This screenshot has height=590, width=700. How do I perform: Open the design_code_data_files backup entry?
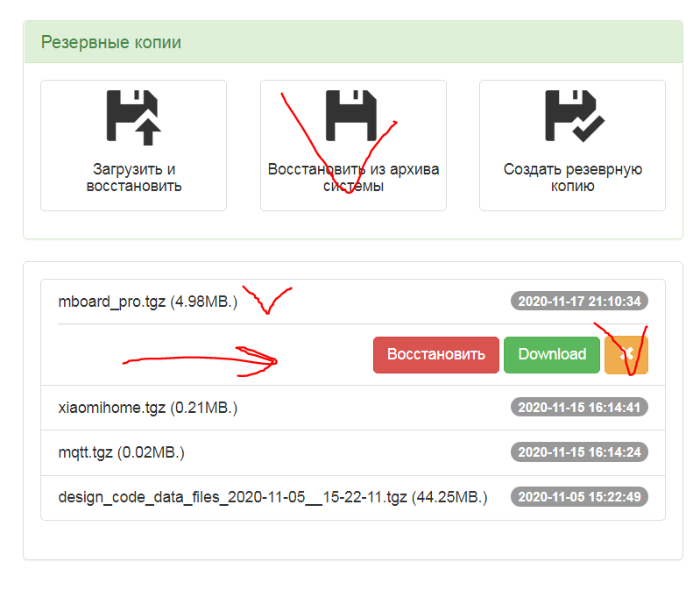233,497
